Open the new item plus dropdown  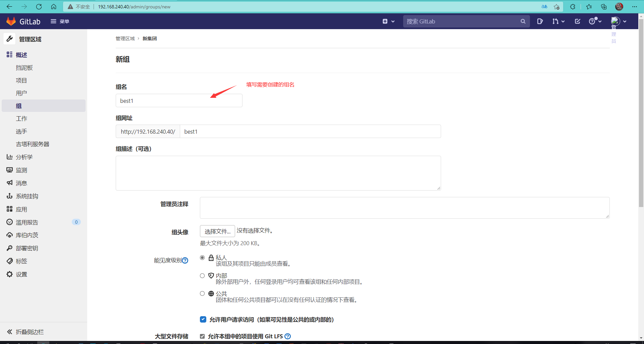pos(388,21)
